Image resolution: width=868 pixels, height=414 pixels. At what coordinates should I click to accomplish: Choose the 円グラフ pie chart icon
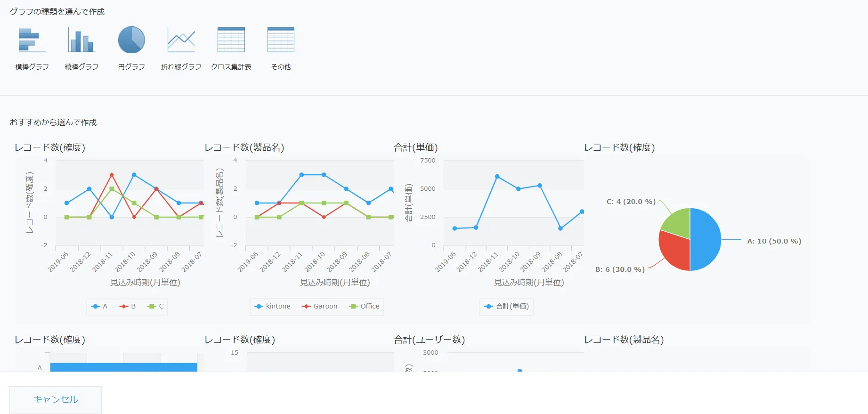[x=131, y=40]
